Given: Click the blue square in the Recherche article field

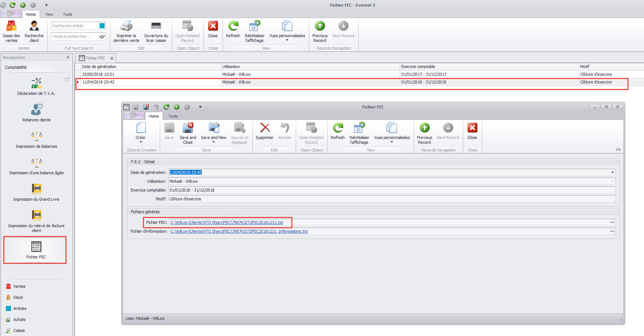Looking at the screenshot, I should 102,26.
